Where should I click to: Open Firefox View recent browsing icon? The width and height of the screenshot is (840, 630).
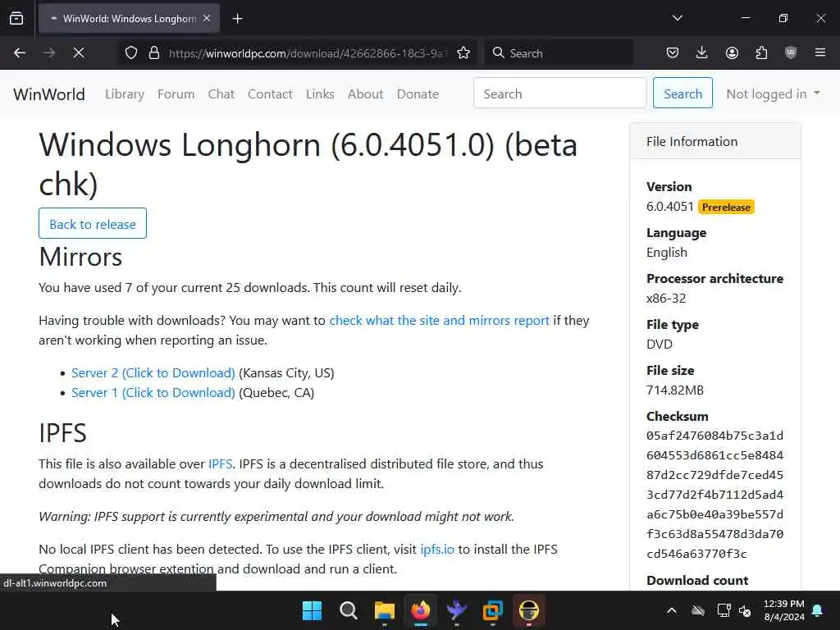16,19
